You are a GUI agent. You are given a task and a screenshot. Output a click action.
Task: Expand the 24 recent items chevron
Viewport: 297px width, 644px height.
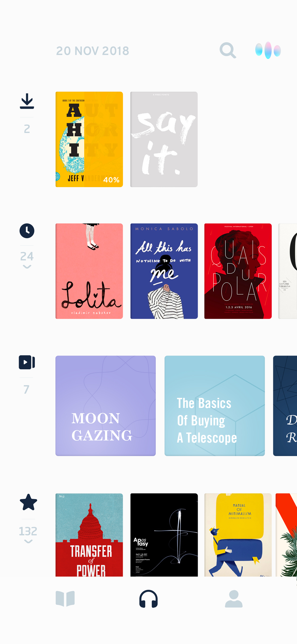27,267
